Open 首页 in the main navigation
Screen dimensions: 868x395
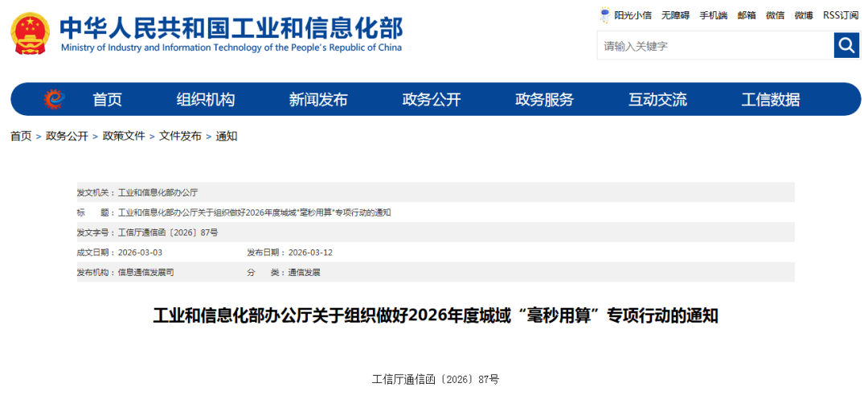(107, 100)
